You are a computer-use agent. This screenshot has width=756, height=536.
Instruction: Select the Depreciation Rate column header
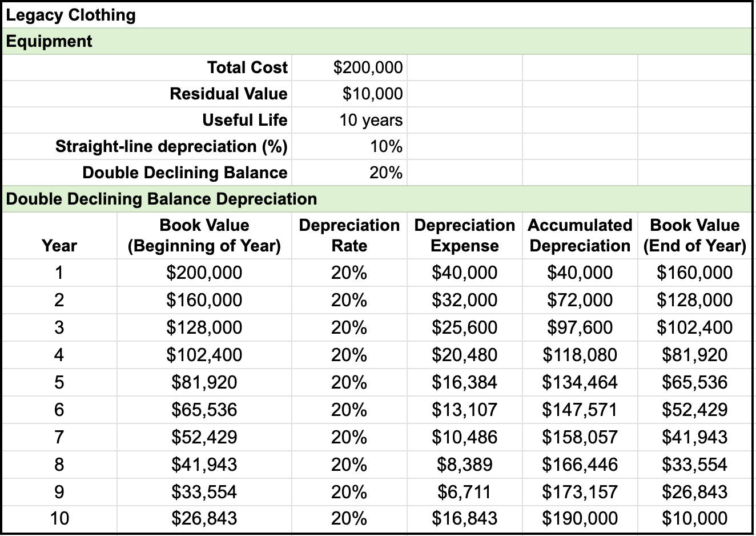point(349,235)
